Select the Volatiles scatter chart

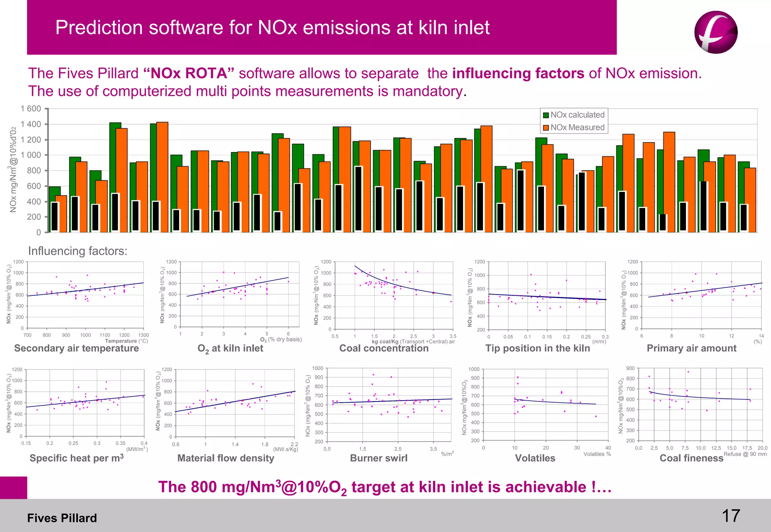pos(545,404)
